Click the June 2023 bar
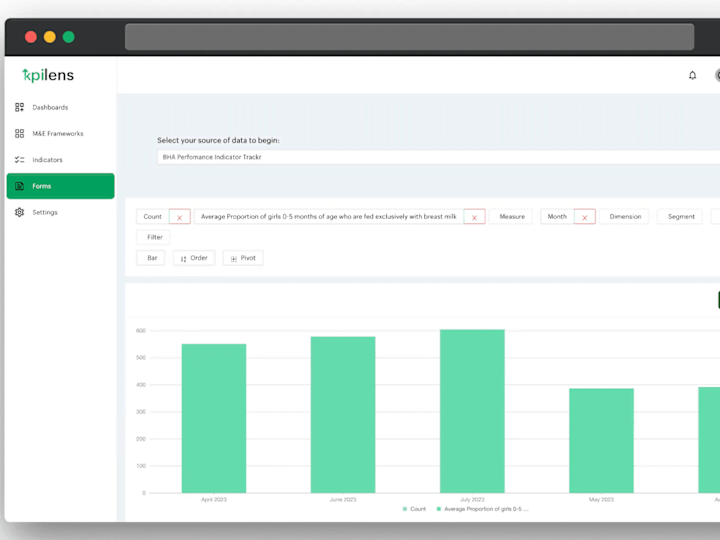Image resolution: width=720 pixels, height=540 pixels. click(x=343, y=415)
